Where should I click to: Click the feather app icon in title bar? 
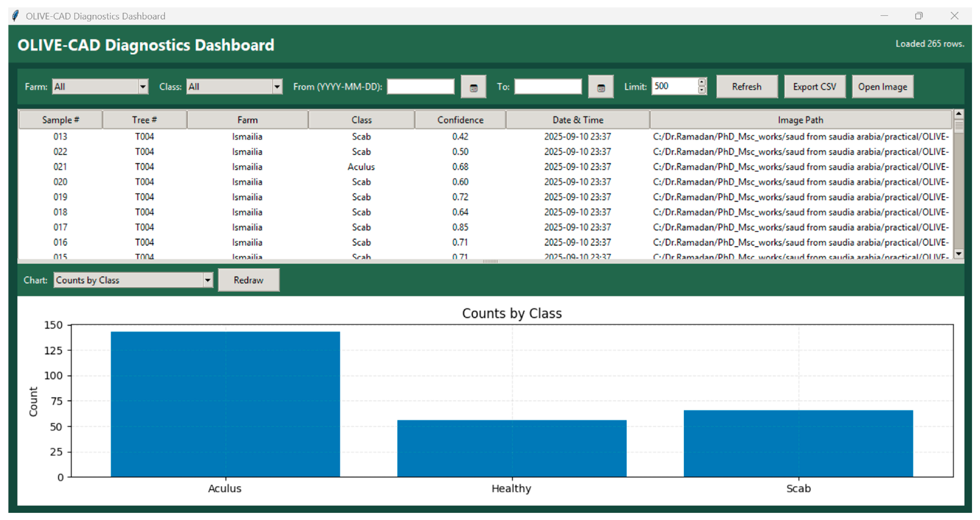point(15,16)
